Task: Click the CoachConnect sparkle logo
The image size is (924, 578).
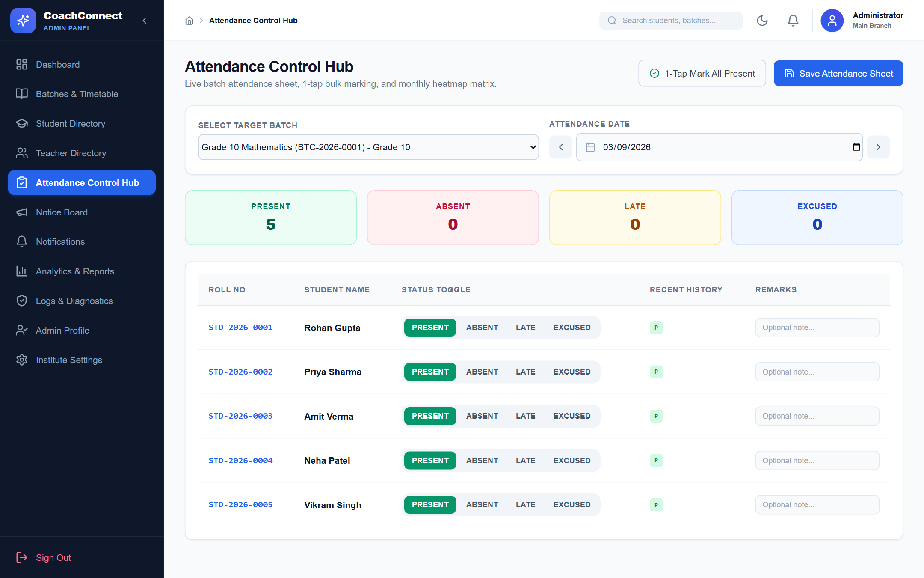Action: coord(23,21)
